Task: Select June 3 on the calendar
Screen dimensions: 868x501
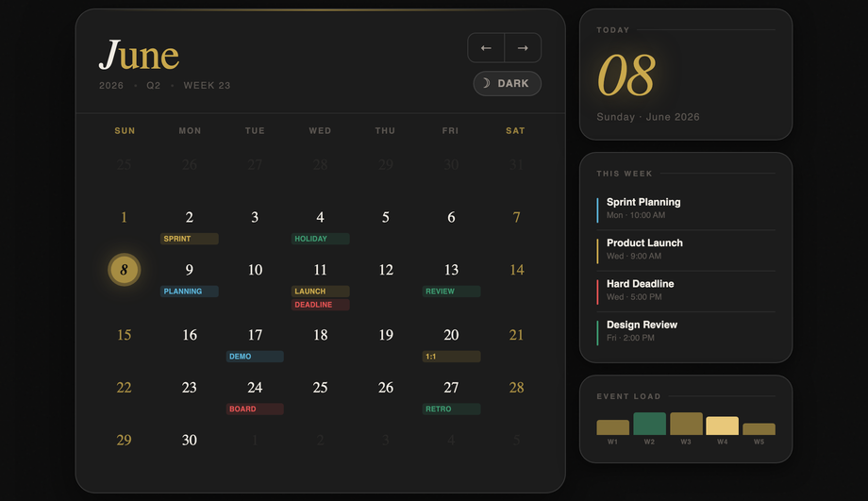Action: click(x=255, y=218)
